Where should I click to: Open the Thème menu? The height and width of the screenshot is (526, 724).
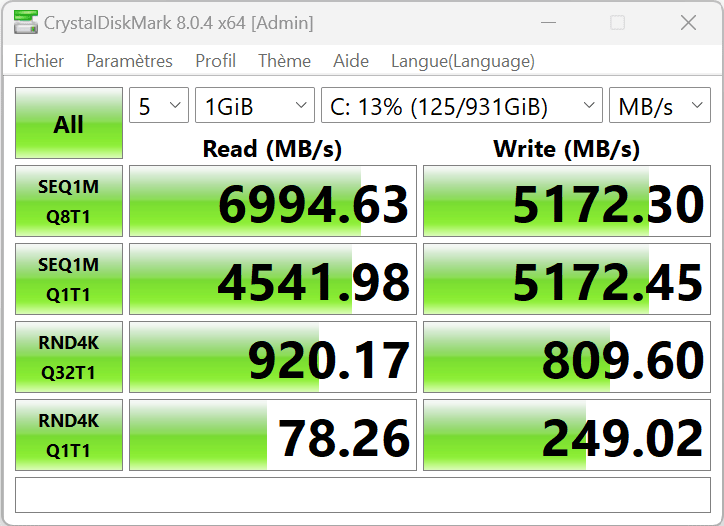pos(284,61)
